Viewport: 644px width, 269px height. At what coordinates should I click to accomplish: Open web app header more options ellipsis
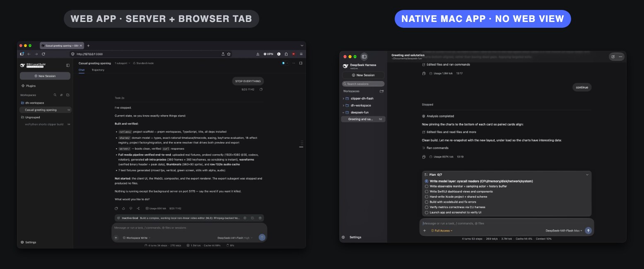tap(294, 63)
